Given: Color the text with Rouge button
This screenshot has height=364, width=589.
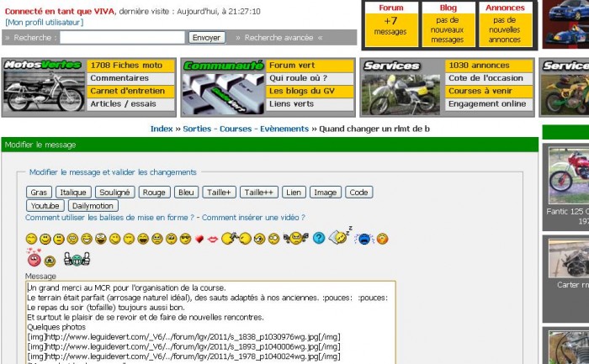Looking at the screenshot, I should pos(154,193).
